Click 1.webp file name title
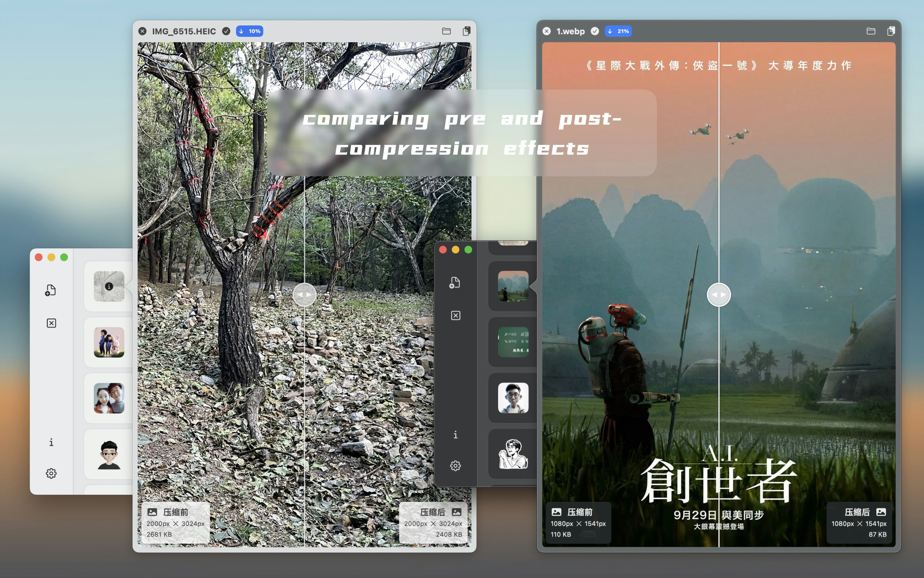This screenshot has height=578, width=924. click(x=570, y=31)
